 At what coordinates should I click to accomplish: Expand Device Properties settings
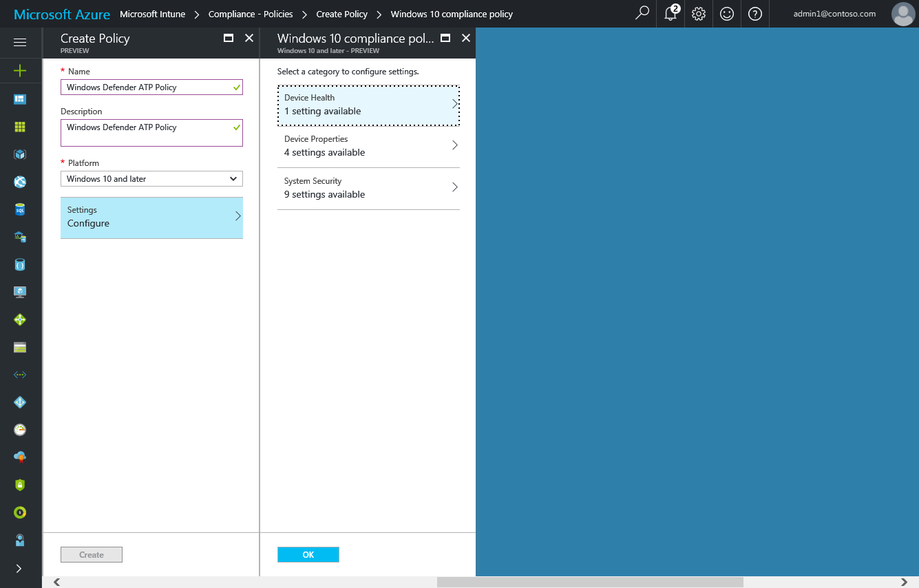[368, 146]
